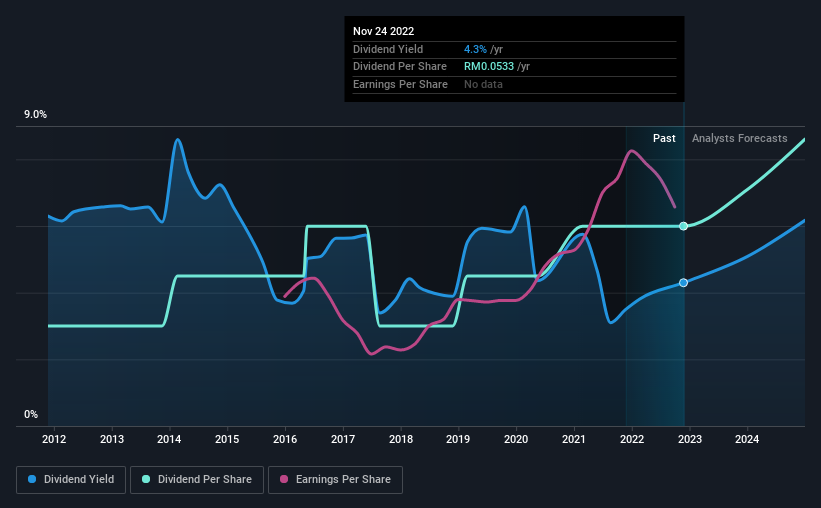The image size is (821, 508).
Task: Click the pink Earnings Per Share legend dot
Action: [284, 479]
